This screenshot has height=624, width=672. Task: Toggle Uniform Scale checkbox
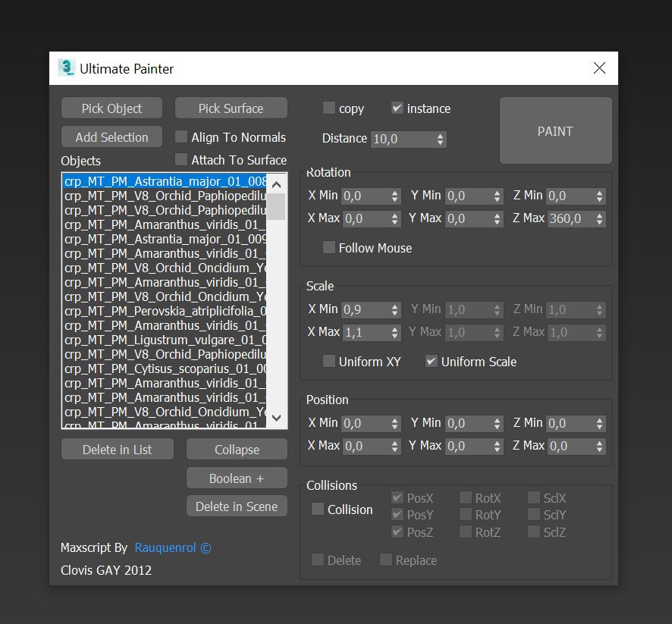pos(431,361)
